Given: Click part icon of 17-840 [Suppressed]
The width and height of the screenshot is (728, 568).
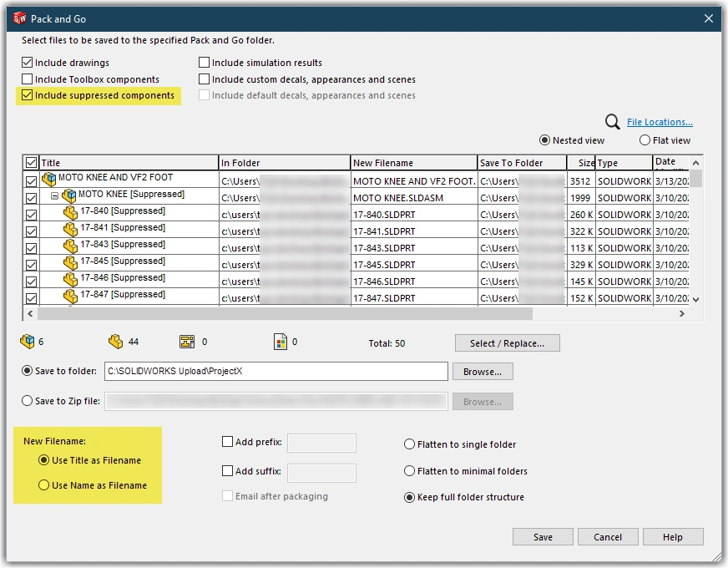Looking at the screenshot, I should point(70,213).
